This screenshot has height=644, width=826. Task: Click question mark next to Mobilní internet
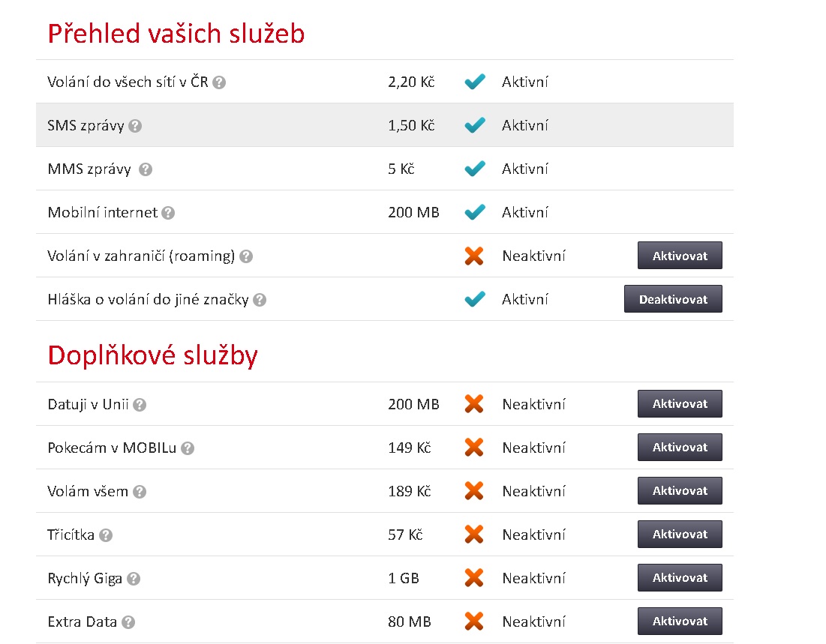[168, 213]
